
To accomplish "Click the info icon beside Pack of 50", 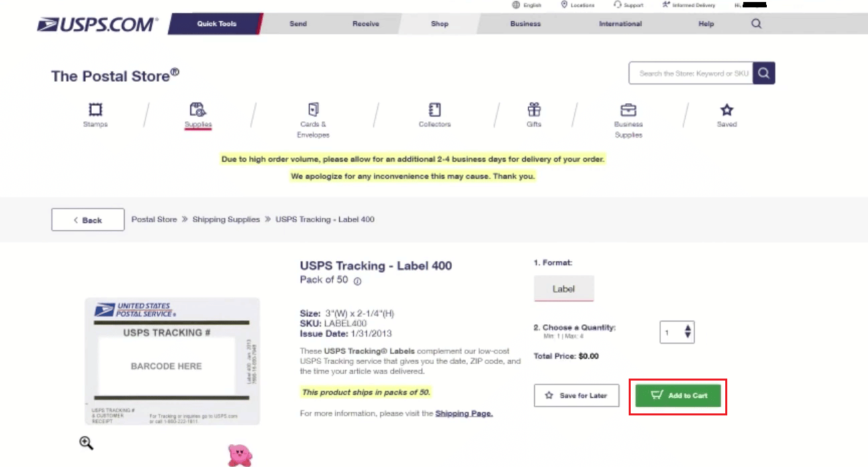I will (x=357, y=281).
